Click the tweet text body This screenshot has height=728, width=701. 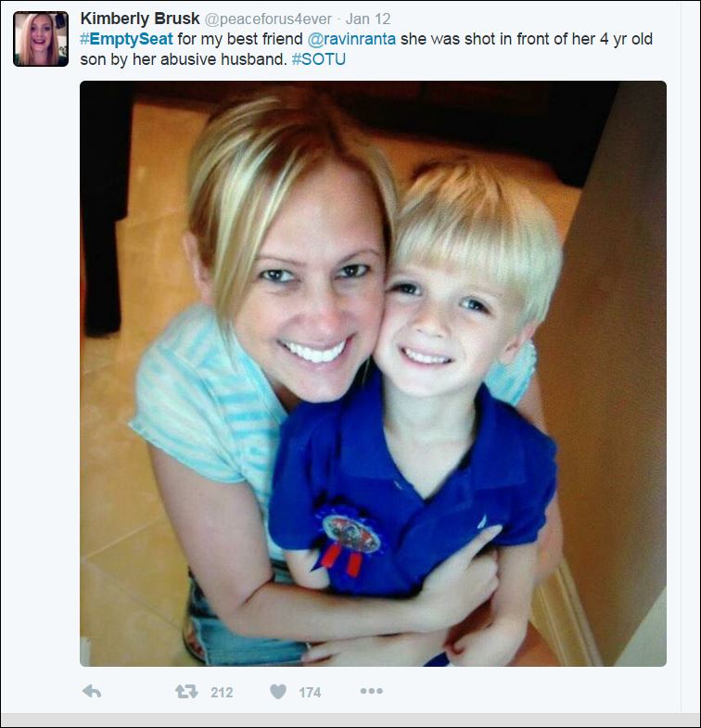(366, 49)
